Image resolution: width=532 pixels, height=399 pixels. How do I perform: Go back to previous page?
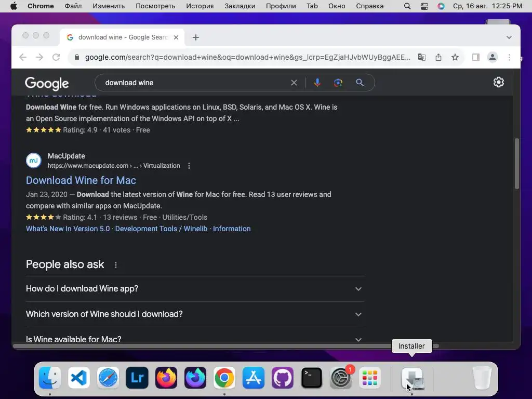23,57
